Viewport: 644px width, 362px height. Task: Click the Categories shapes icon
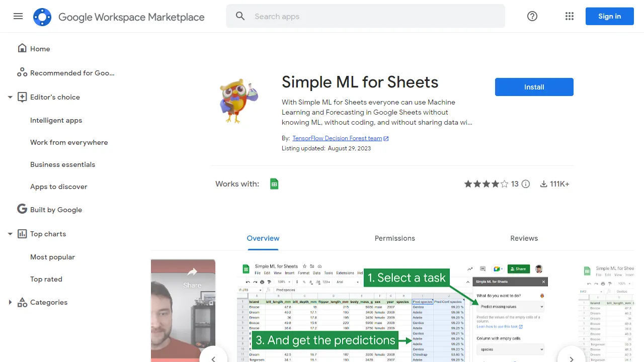22,302
